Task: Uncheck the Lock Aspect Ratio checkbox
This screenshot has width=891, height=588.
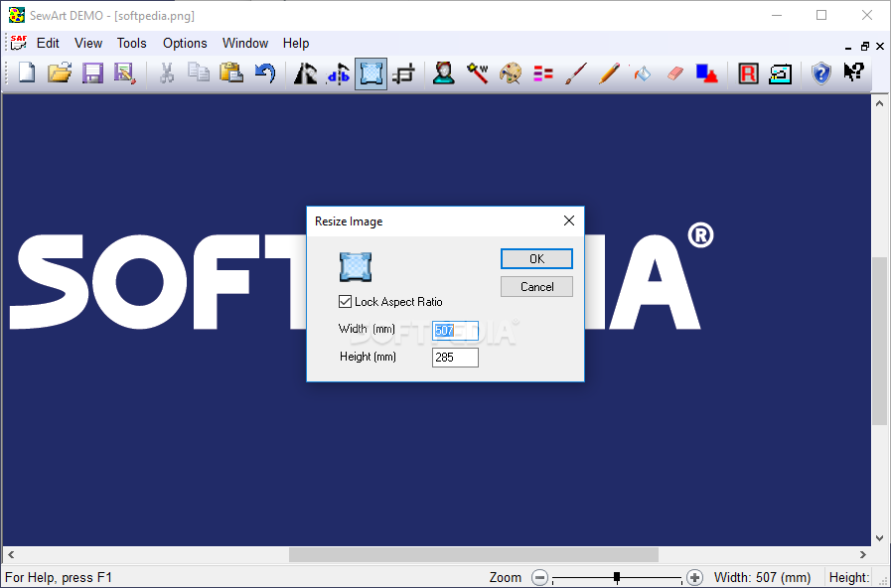Action: (345, 301)
